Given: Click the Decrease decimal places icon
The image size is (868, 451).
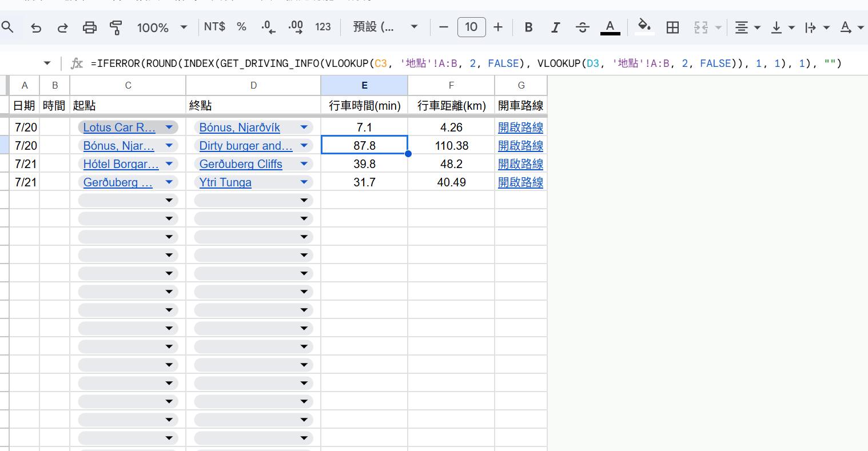Looking at the screenshot, I should click(x=268, y=27).
